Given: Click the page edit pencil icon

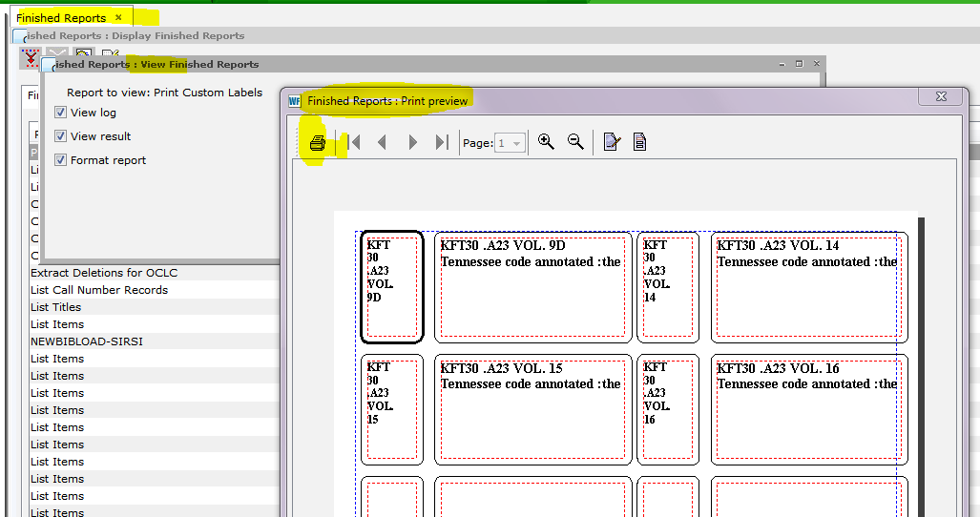Looking at the screenshot, I should pos(612,142).
